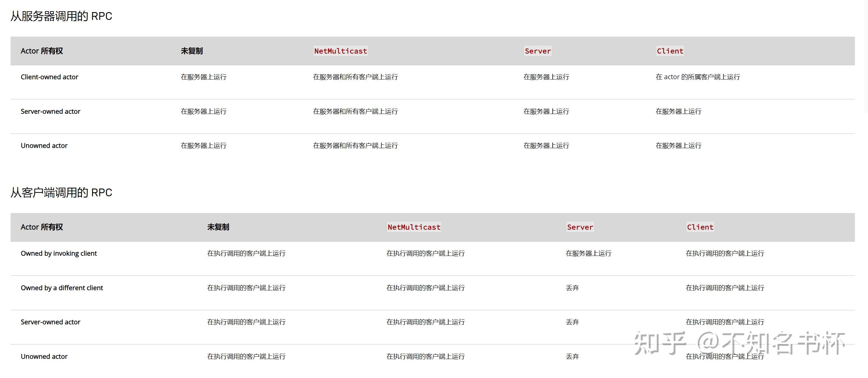Image resolution: width=868 pixels, height=378 pixels.
Task: Click the NetMulticast code tag in the client-call table
Action: [x=414, y=227]
